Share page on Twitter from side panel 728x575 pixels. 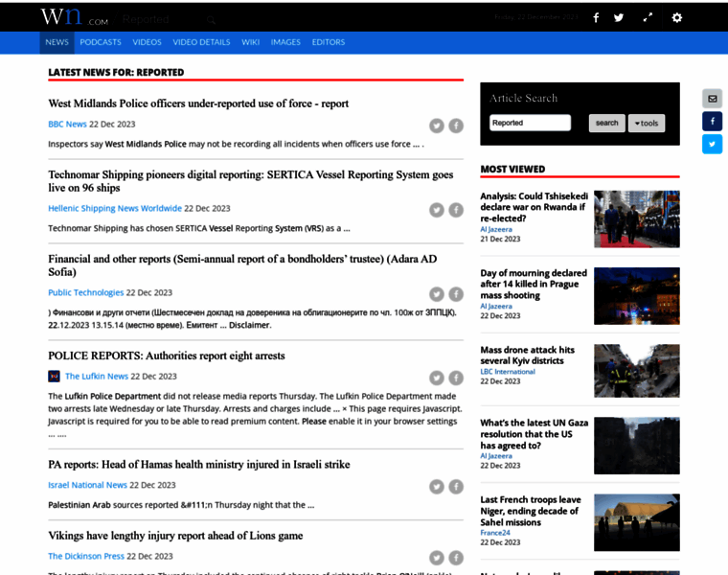(713, 144)
